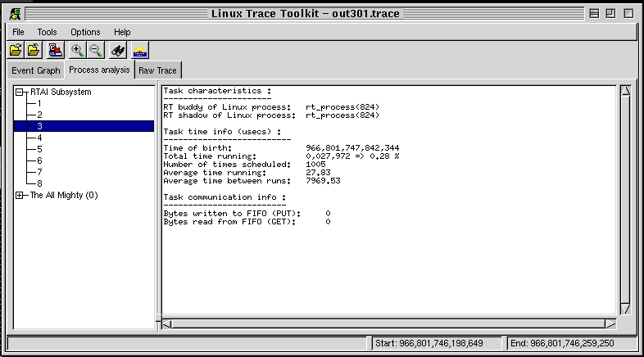Screen dimensions: 644x357
Task: Click the vertical scrollbar down arrow
Action: click(625, 309)
